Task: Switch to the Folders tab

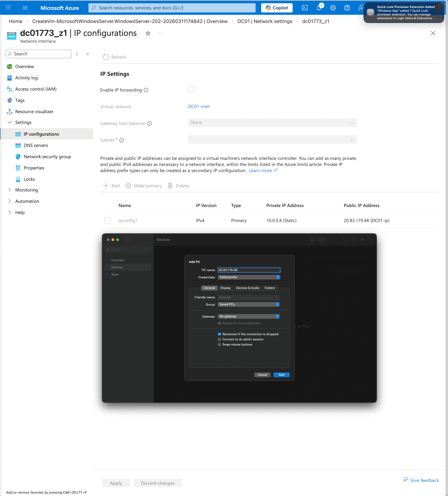Action: (270, 288)
